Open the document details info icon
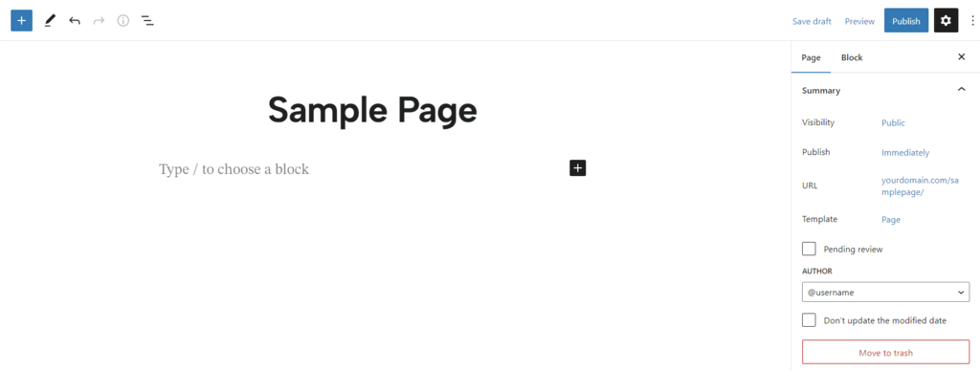This screenshot has height=371, width=980. [123, 21]
